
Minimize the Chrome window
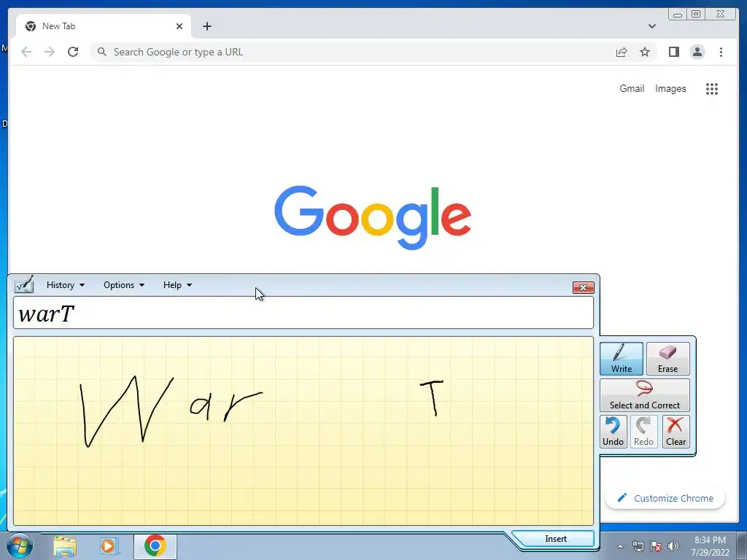678,15
